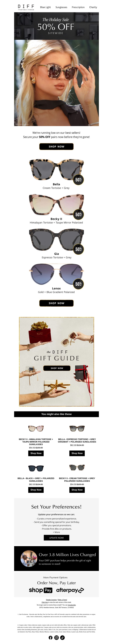Click the 50% off badge on Lenox
Viewport: 113px width, 644px height.
[78, 284]
